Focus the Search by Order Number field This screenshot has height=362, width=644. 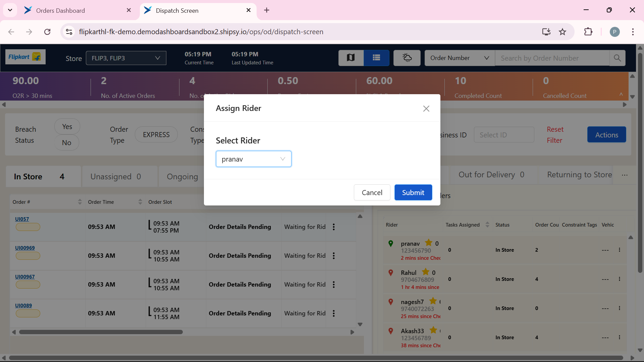pyautogui.click(x=552, y=58)
